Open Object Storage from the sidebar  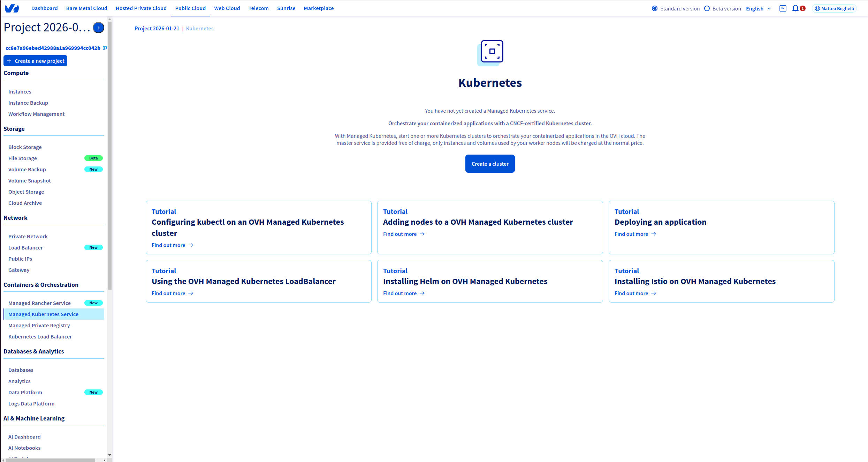coord(26,192)
